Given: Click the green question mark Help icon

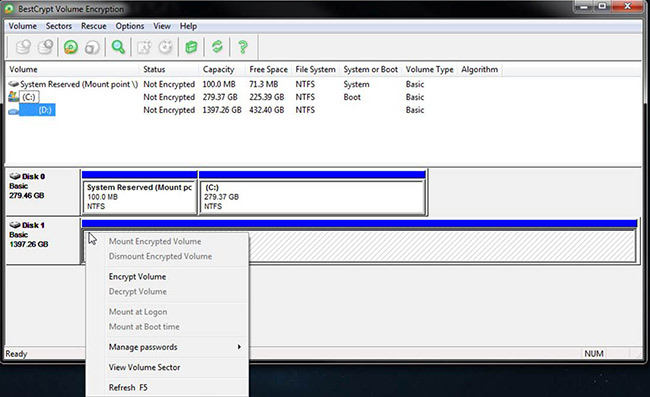Looking at the screenshot, I should (x=243, y=47).
